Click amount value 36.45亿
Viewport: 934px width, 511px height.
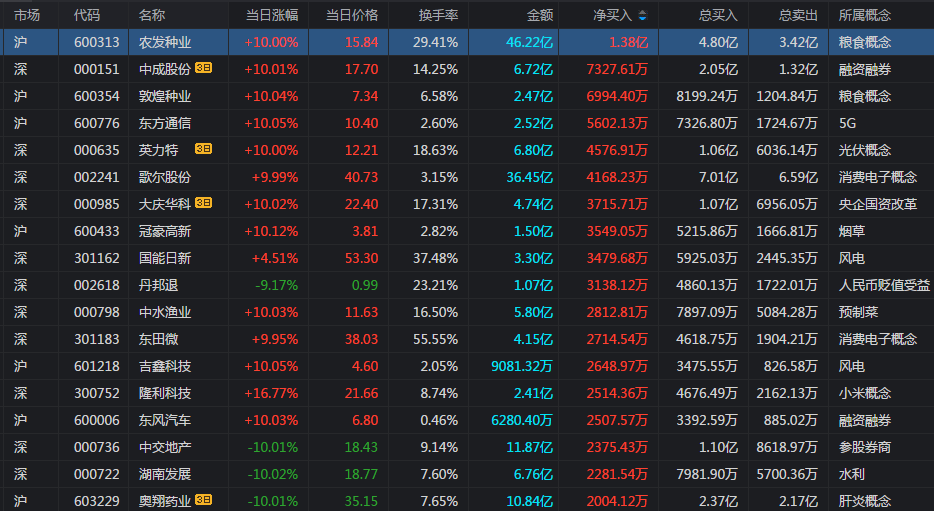point(530,177)
